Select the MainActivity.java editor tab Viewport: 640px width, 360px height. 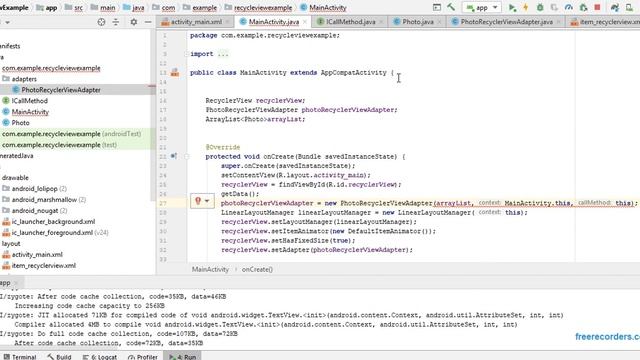point(273,22)
